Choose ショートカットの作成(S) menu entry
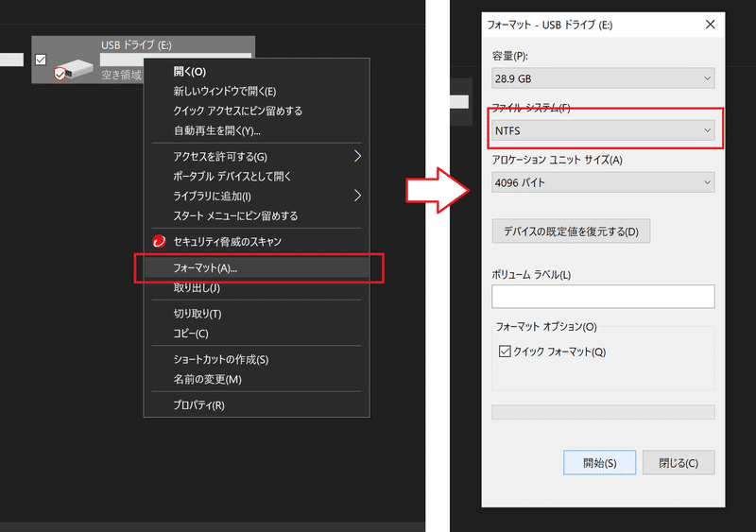Viewport: 756px width, 532px height. (x=256, y=360)
